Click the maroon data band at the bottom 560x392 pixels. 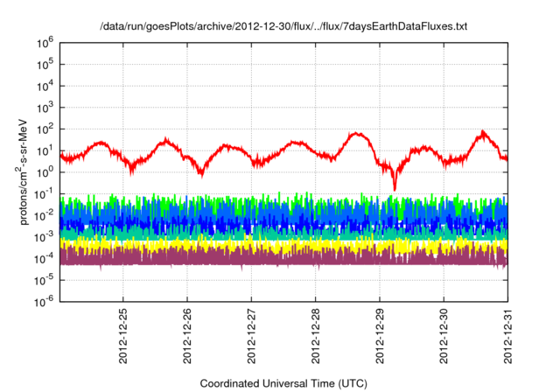point(262,259)
